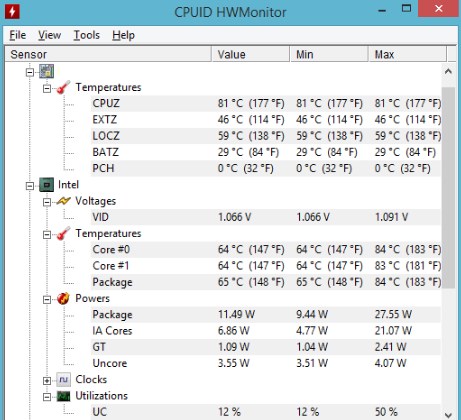Click the Value column header
The image size is (461, 420).
point(250,54)
